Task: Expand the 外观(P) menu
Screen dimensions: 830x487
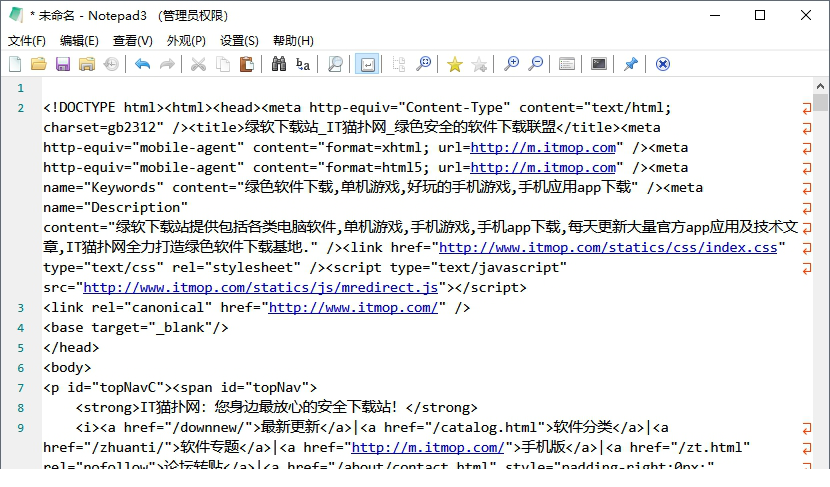Action: pos(186,41)
